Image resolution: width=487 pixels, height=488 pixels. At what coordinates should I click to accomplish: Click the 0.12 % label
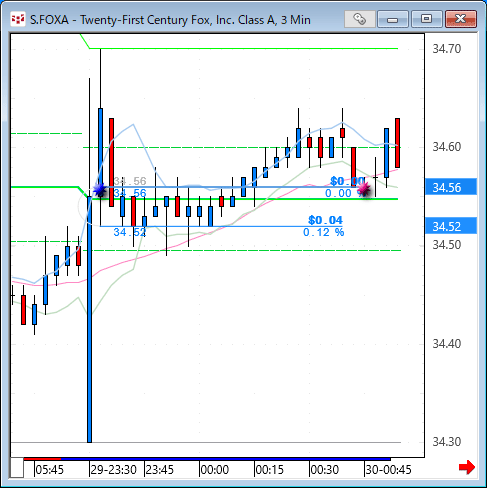[323, 232]
